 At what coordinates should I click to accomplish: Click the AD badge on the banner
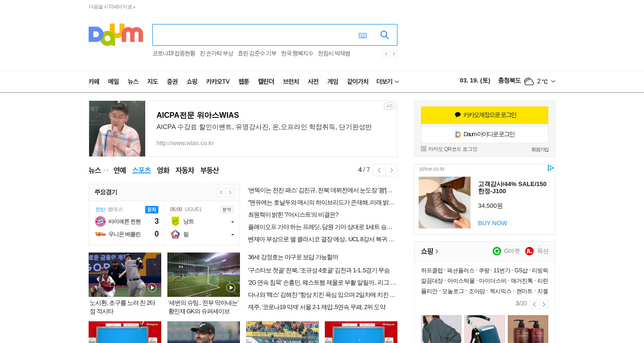pos(389,106)
